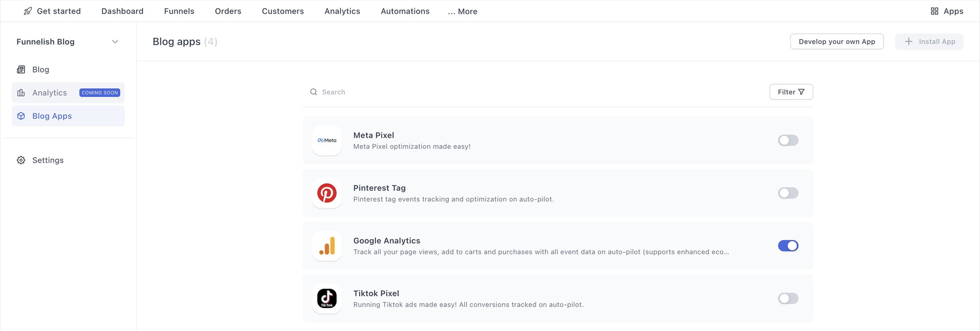Screen dimensions: 980x331
Task: Click the Funnelish Blog workspace name
Action: tap(46, 42)
